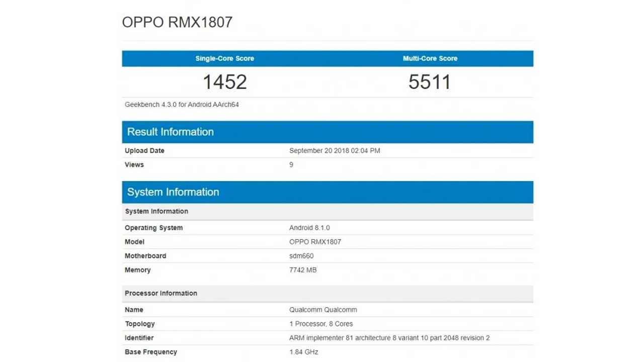This screenshot has width=644, height=362.
Task: Select the Memory row label
Action: point(138,270)
